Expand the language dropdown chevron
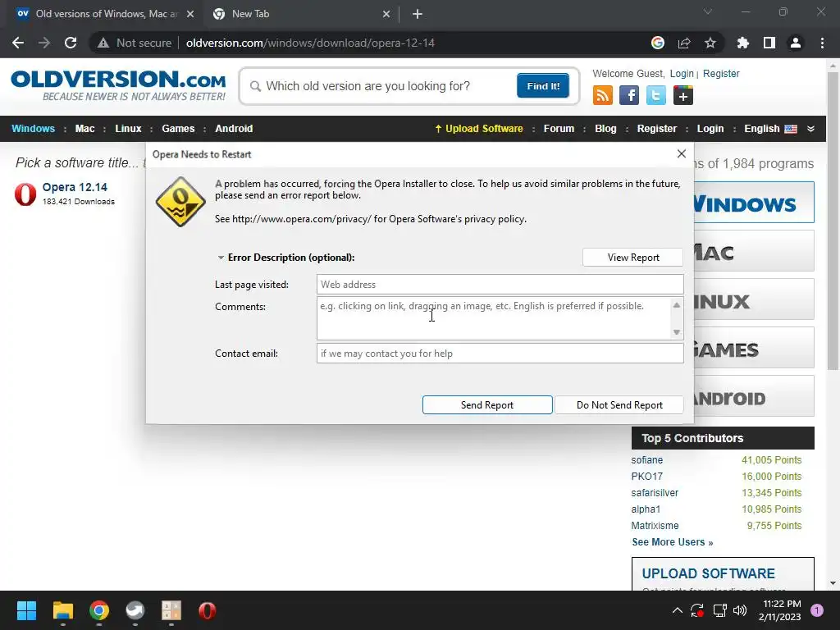This screenshot has height=630, width=840. point(810,129)
